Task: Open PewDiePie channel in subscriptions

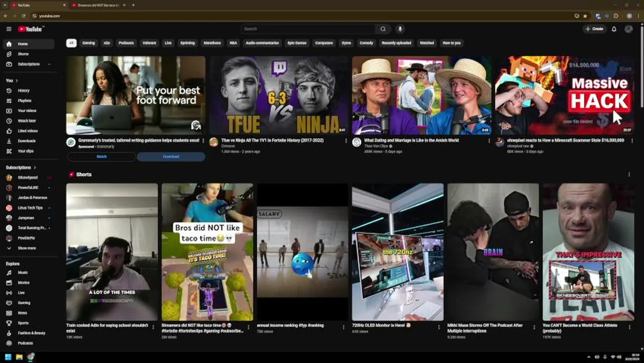Action: click(29, 238)
